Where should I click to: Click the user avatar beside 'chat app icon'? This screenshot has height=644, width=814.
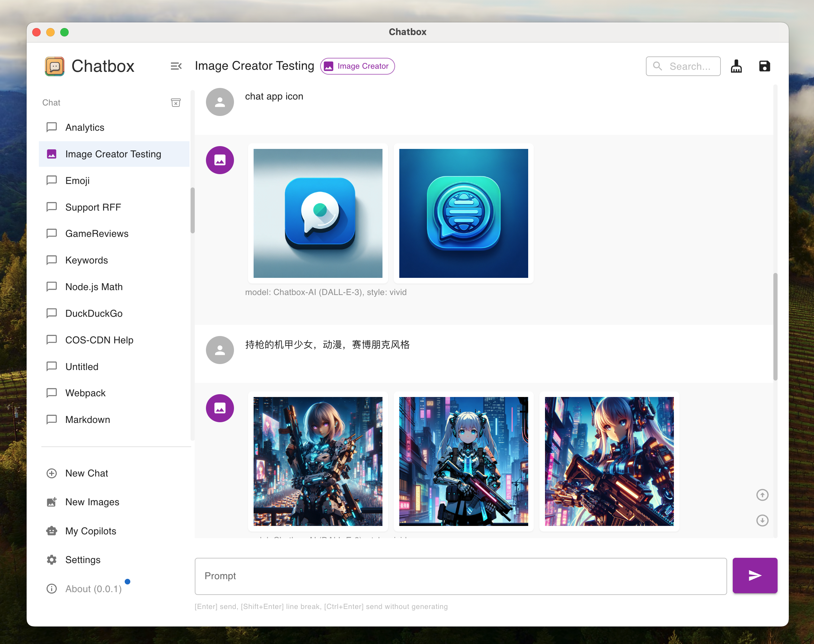[220, 102]
